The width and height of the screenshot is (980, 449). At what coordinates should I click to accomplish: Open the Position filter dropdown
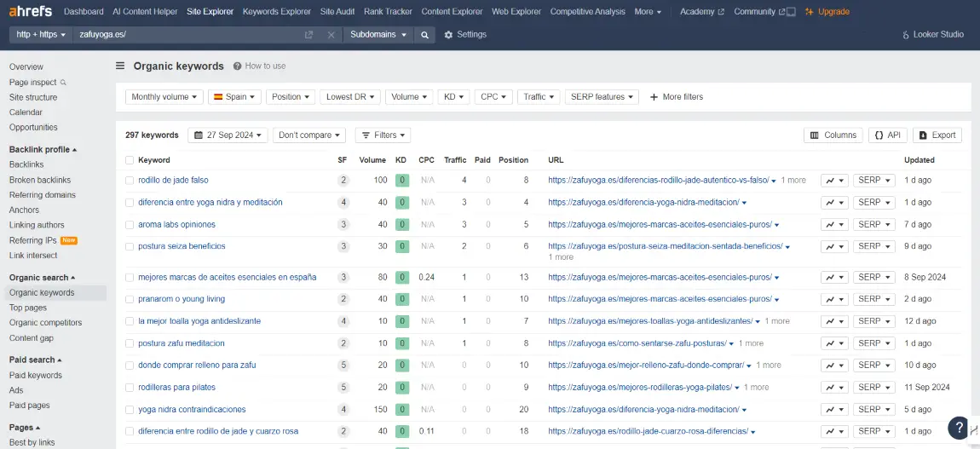pyautogui.click(x=290, y=97)
